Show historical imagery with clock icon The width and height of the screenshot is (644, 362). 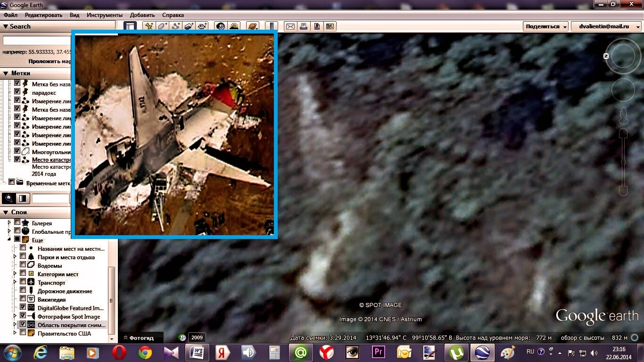tap(220, 26)
